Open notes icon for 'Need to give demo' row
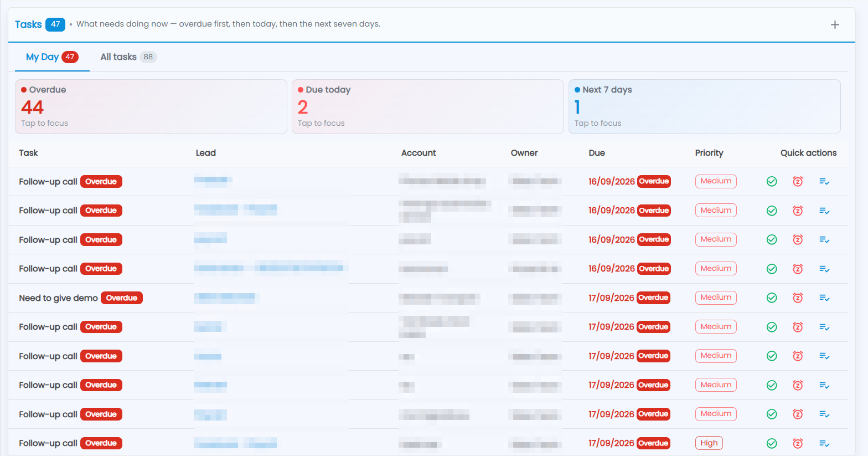This screenshot has height=456, width=868. coord(824,298)
